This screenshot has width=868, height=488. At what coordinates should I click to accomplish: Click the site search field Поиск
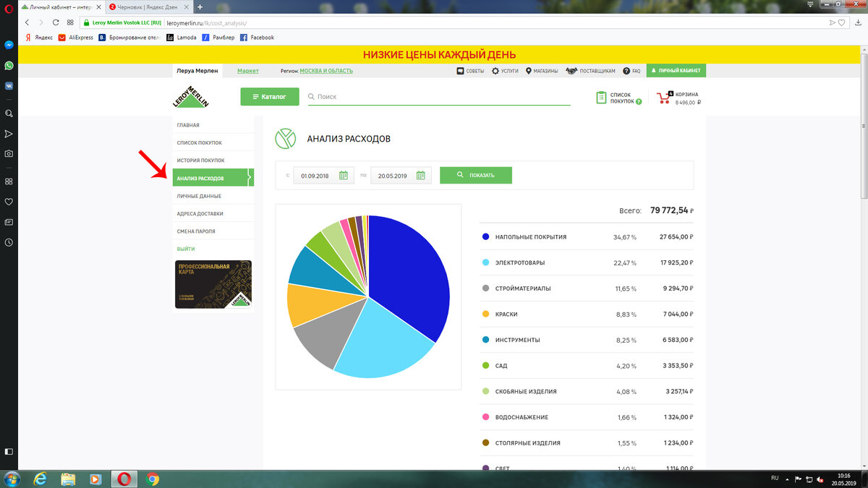[439, 96]
